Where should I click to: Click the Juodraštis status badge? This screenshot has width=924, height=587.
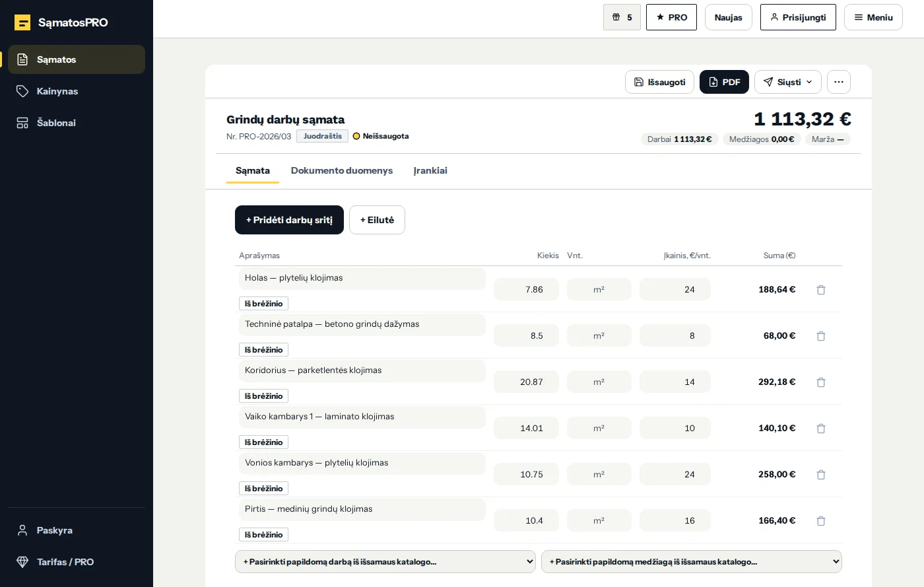[323, 136]
